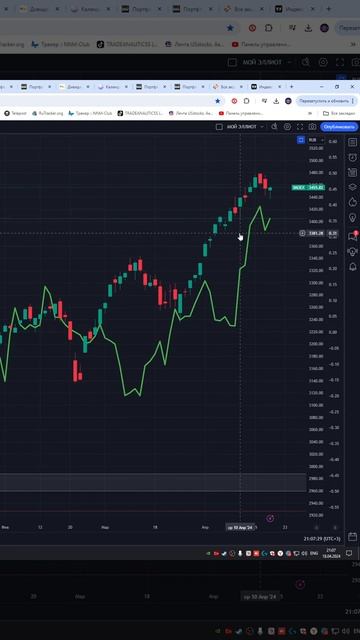Screen dimensions: 360x640
Task: Open the red Opera-style extension icon in address bar
Action: (234, 101)
